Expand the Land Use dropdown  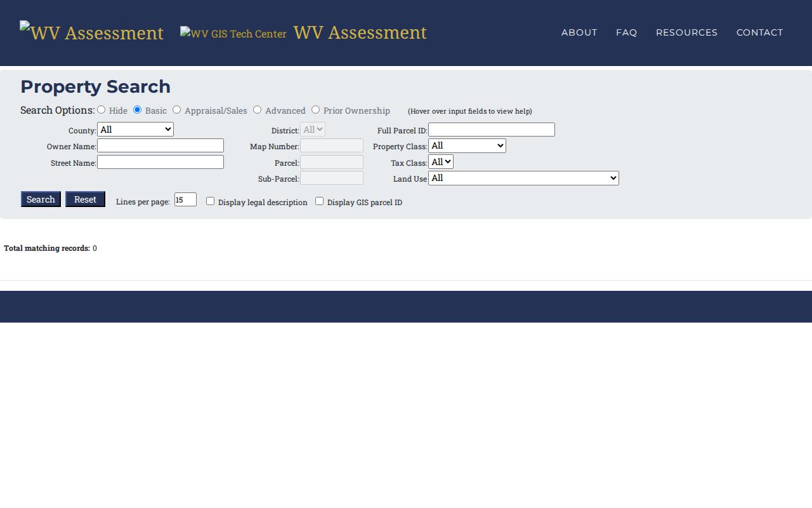(x=523, y=178)
